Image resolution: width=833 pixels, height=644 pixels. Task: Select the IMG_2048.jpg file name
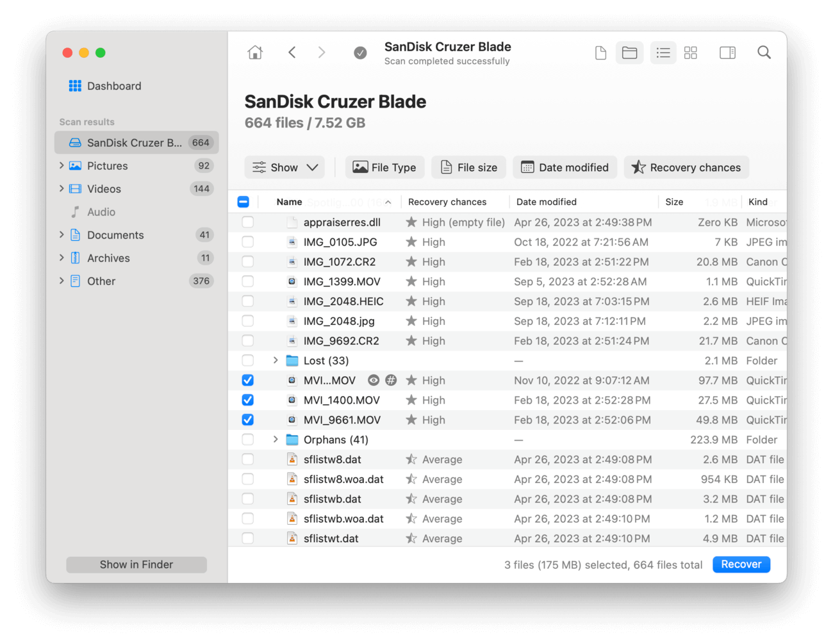point(339,321)
